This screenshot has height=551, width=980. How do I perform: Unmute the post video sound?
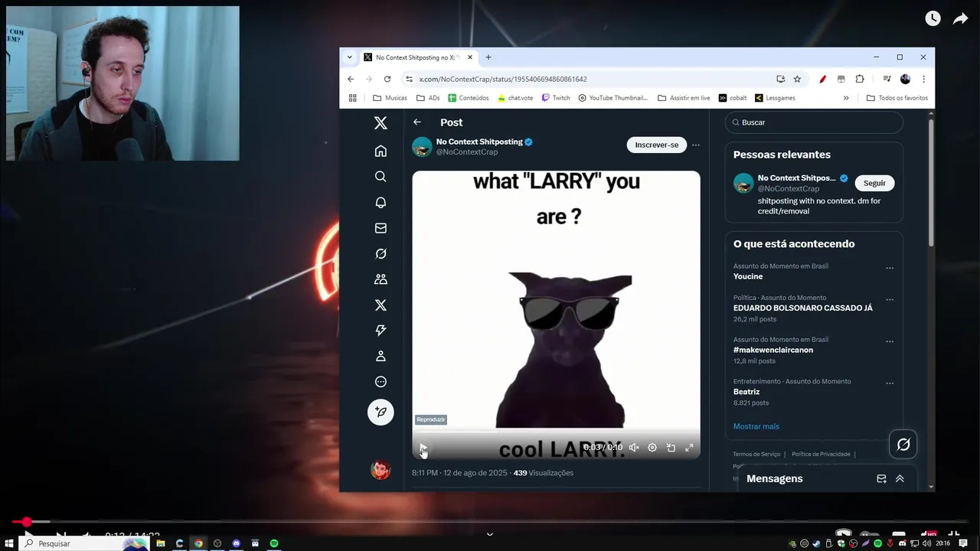tap(634, 448)
